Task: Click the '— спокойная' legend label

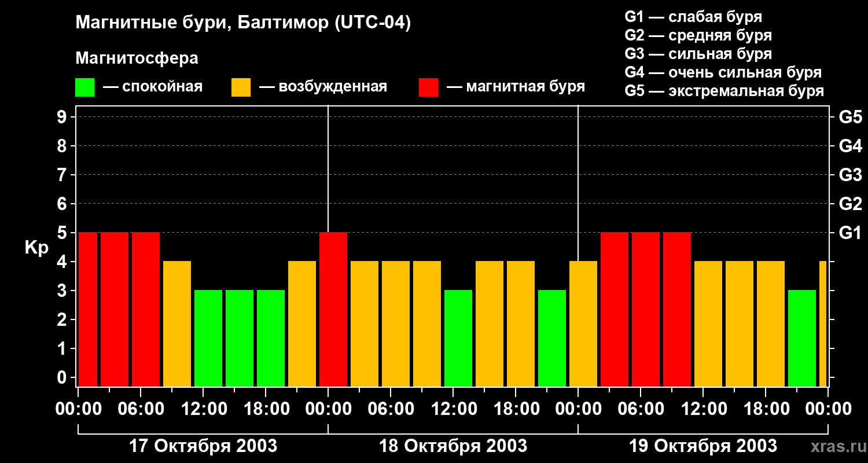Action: pyautogui.click(x=153, y=87)
